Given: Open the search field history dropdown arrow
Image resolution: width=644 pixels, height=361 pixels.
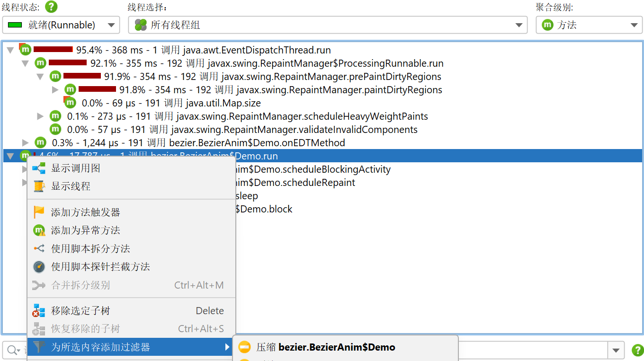Looking at the screenshot, I should [616, 350].
